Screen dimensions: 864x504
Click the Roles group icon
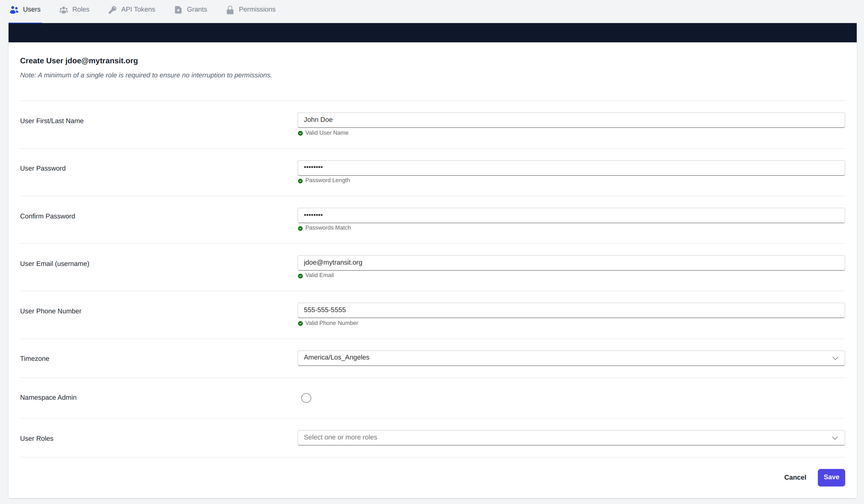(64, 9)
